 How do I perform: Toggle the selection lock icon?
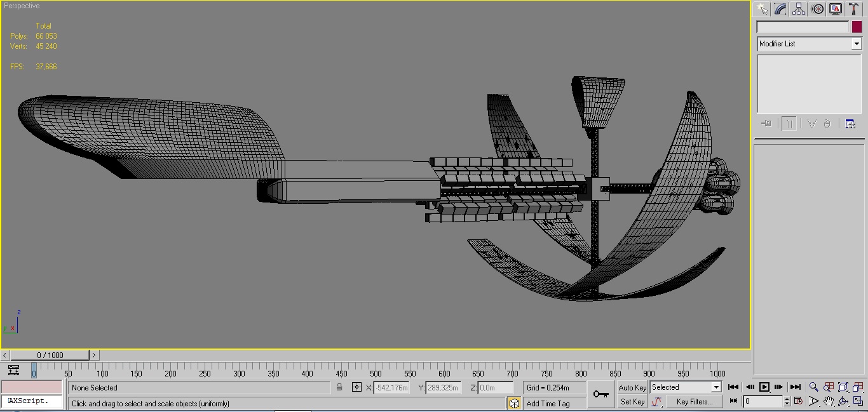[x=339, y=387]
